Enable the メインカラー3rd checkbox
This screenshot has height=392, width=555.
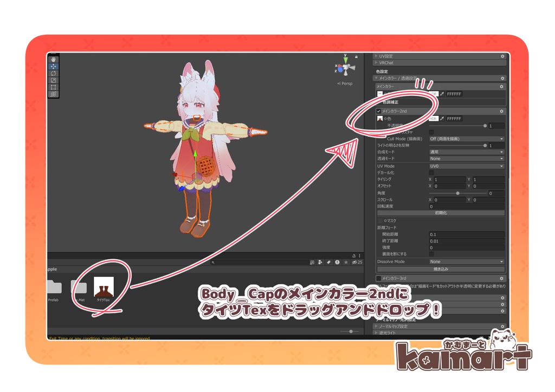coord(378,278)
